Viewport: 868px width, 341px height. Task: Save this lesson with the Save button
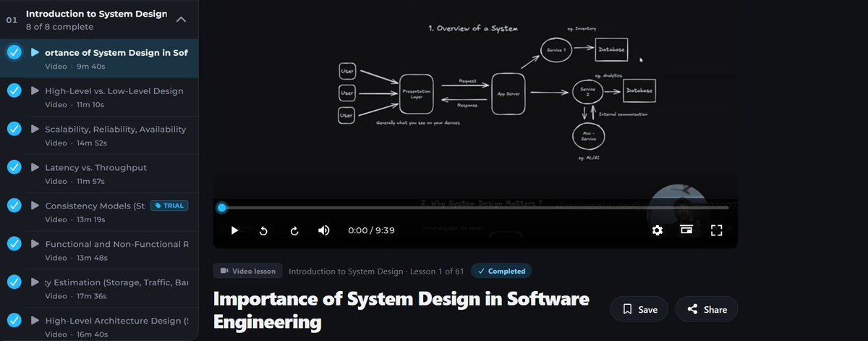click(640, 309)
